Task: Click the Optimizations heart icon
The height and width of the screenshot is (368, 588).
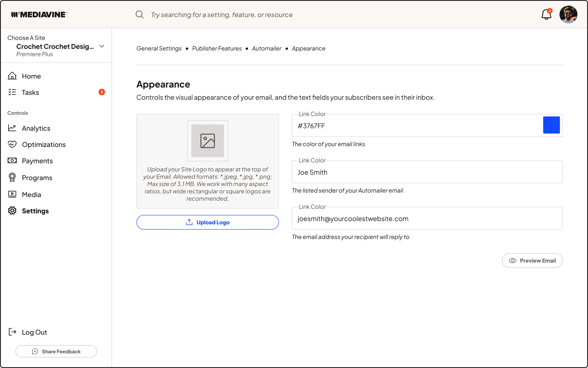Action: pyautogui.click(x=12, y=144)
